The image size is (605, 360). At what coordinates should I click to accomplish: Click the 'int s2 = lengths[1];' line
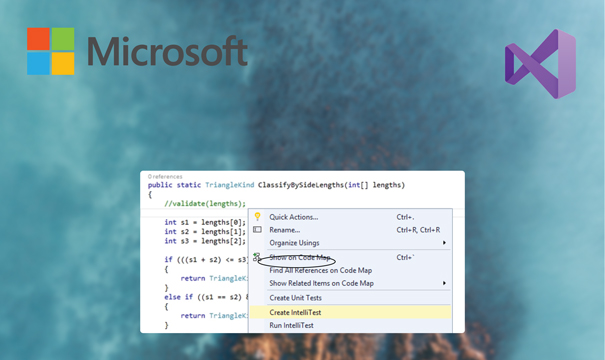(x=205, y=232)
